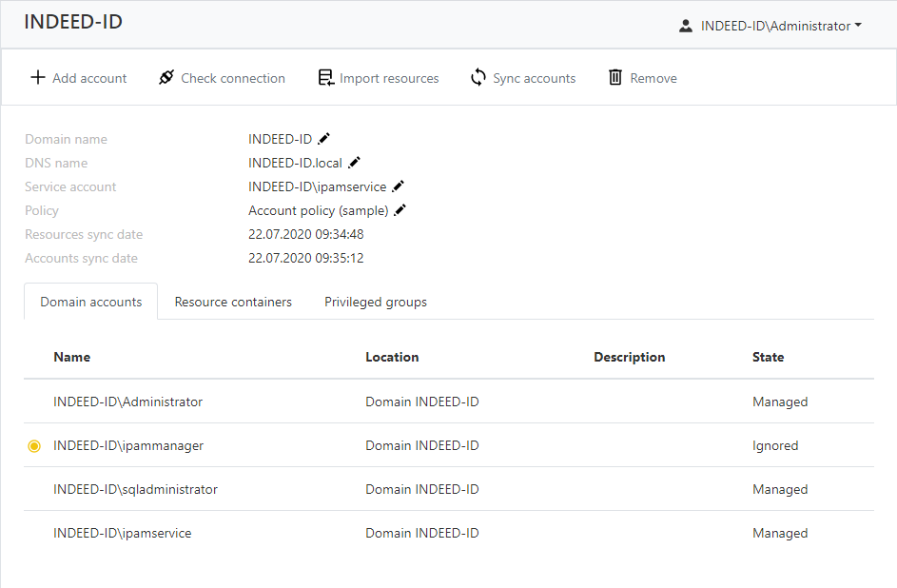Edit the Domain name with pencil icon
The height and width of the screenshot is (588, 897).
tap(324, 139)
